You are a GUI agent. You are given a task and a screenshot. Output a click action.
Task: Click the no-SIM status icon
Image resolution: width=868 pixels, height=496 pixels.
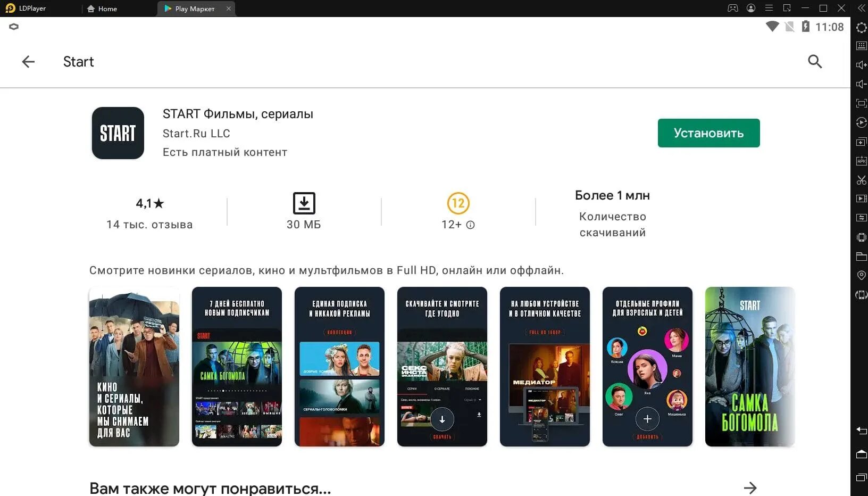790,27
